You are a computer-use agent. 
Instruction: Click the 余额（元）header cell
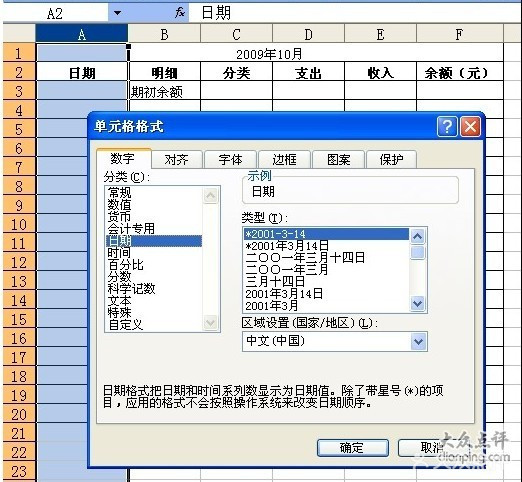[x=460, y=72]
